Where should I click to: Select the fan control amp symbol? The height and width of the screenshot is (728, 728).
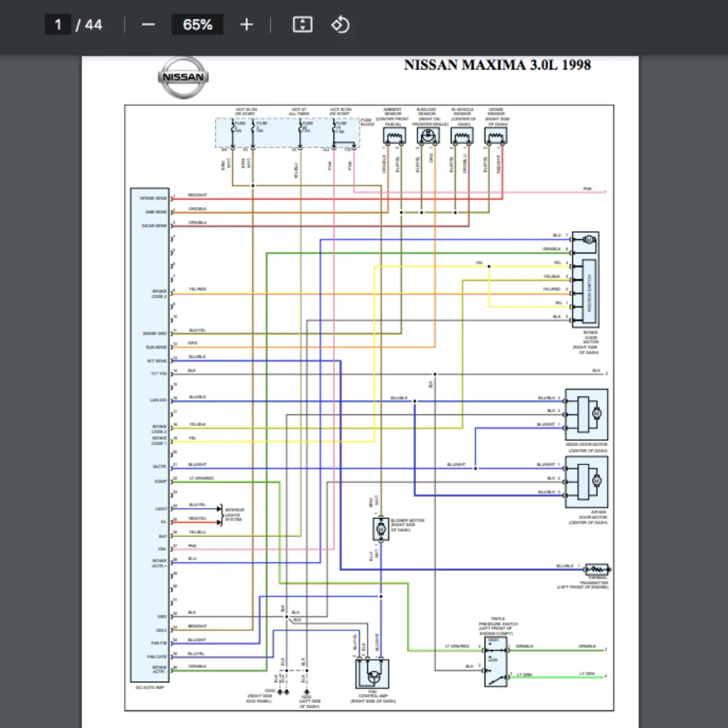pyautogui.click(x=373, y=673)
